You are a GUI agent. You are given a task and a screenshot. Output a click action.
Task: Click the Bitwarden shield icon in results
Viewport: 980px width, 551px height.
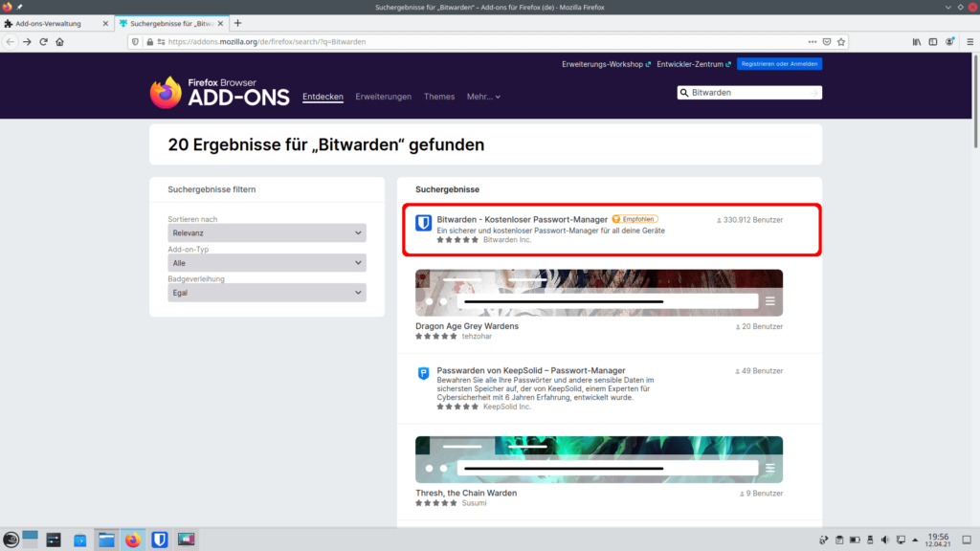(423, 223)
